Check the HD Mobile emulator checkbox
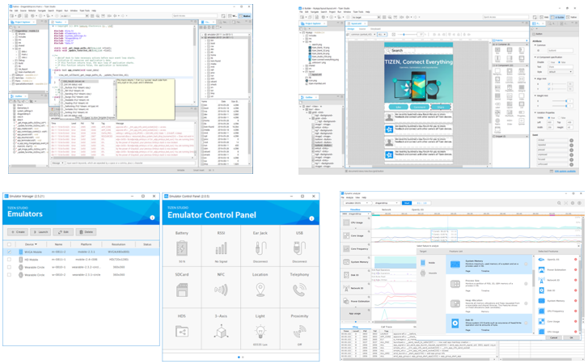The image size is (588, 364). tap(10, 259)
